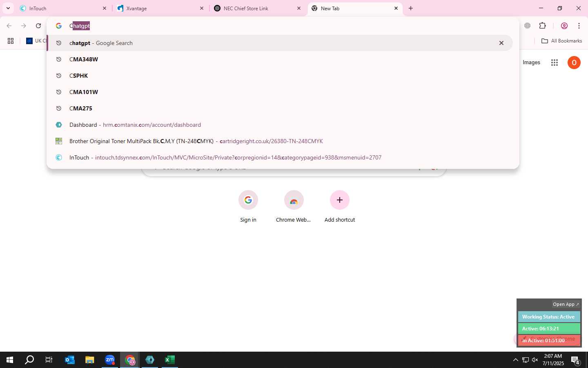This screenshot has height=368, width=588.
Task: Open File Explorer from the taskbar
Action: (90, 360)
